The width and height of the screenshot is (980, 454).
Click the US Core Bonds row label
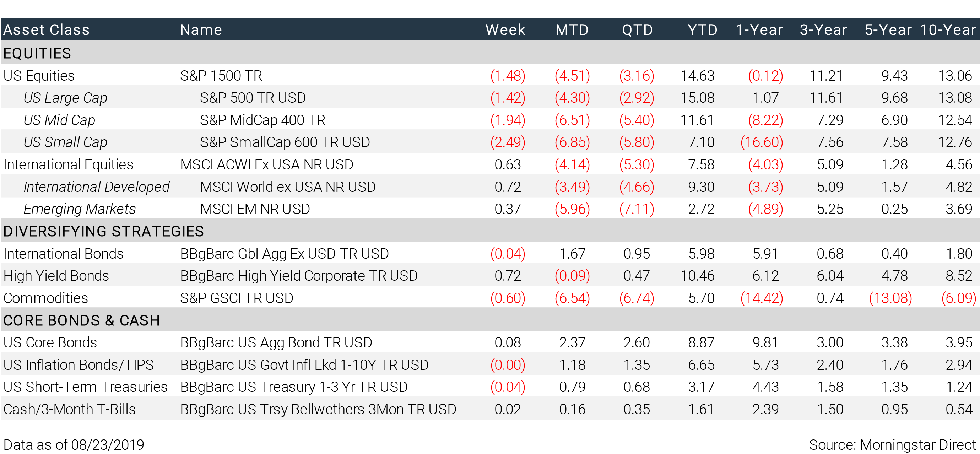coord(50,342)
